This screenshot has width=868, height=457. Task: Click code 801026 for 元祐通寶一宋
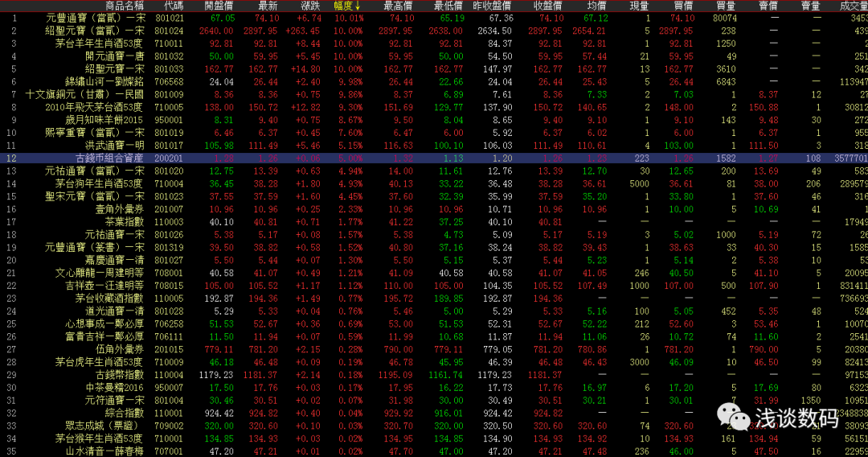pos(169,235)
